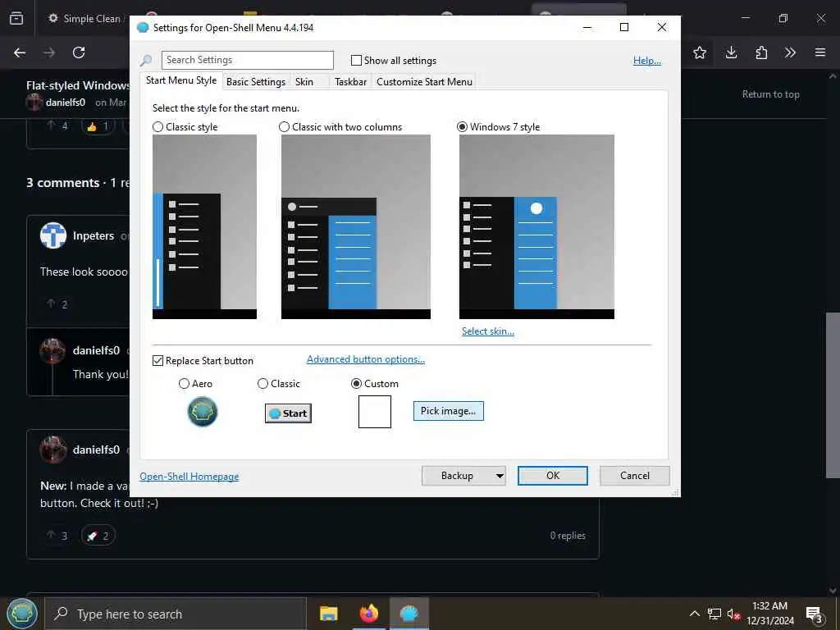
Task: Switch to Start Menu Style tab
Action: [181, 80]
